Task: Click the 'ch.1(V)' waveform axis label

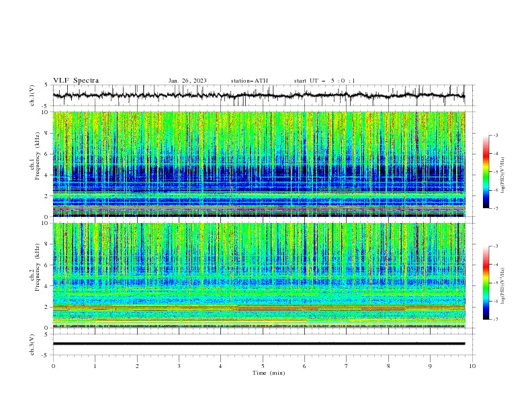Action: point(32,95)
